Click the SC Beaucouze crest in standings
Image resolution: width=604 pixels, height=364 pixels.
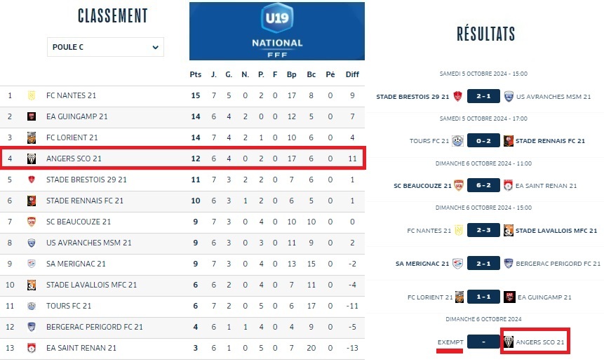click(32, 222)
